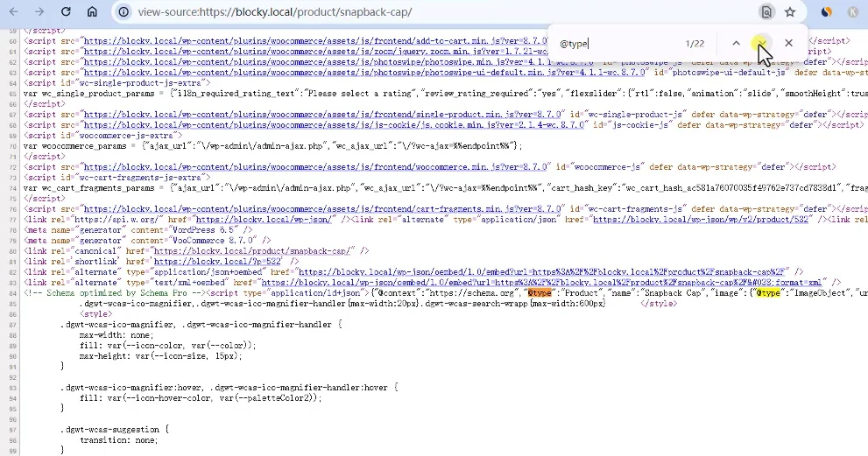Click the yellow-highlighted @type before ImageObject

pyautogui.click(x=768, y=293)
